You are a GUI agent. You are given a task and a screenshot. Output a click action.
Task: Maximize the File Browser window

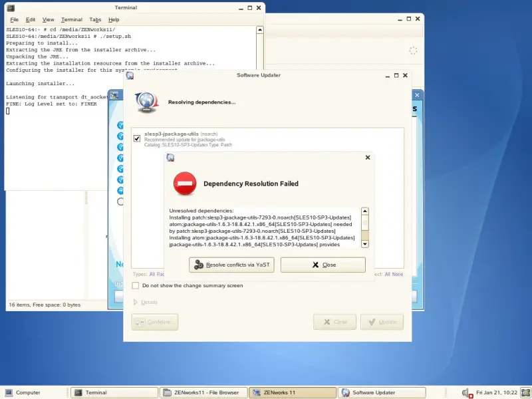[x=408, y=19]
